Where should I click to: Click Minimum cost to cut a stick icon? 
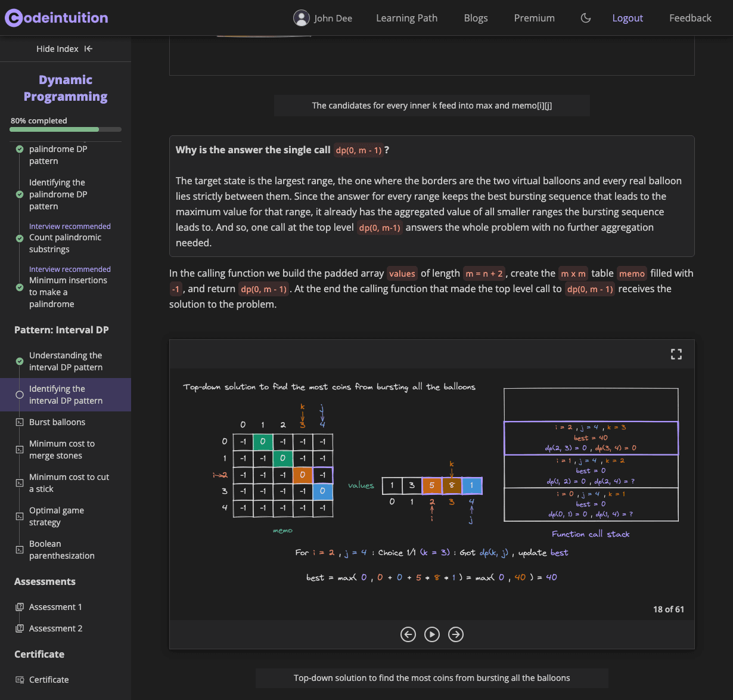pyautogui.click(x=20, y=483)
